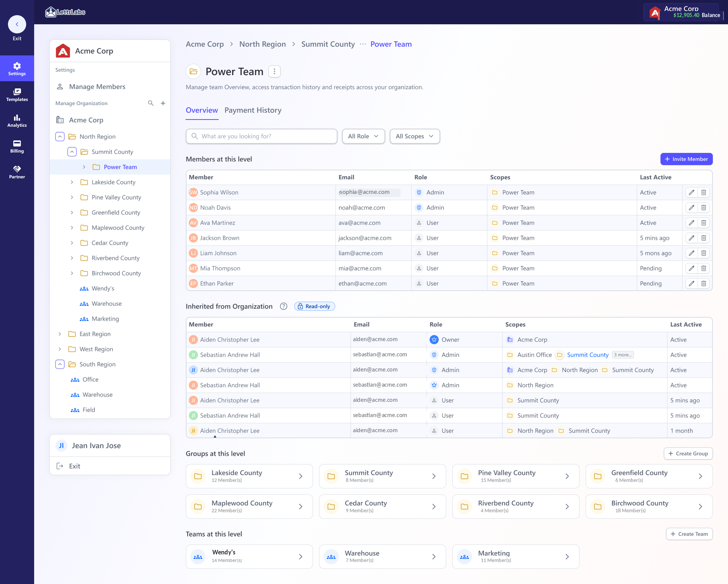This screenshot has height=584, width=728.
Task: Select Marketing team in the tree
Action: coord(105,319)
